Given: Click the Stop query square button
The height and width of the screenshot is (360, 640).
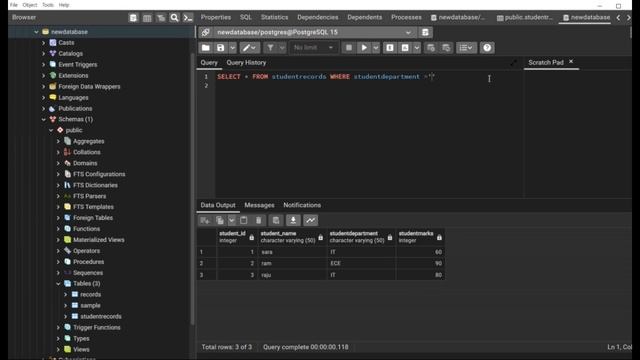Looking at the screenshot, I should tap(349, 48).
